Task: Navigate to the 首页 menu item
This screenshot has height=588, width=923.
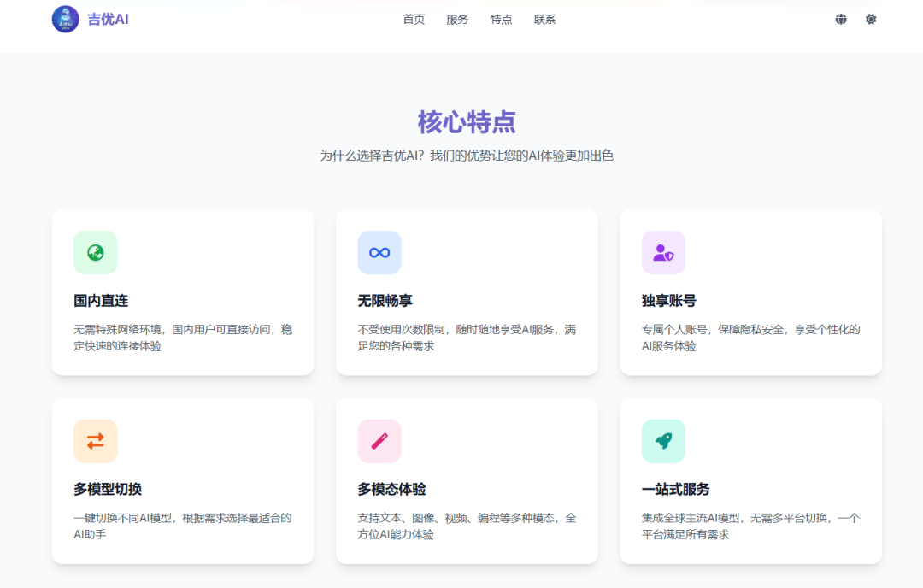Action: [x=414, y=19]
